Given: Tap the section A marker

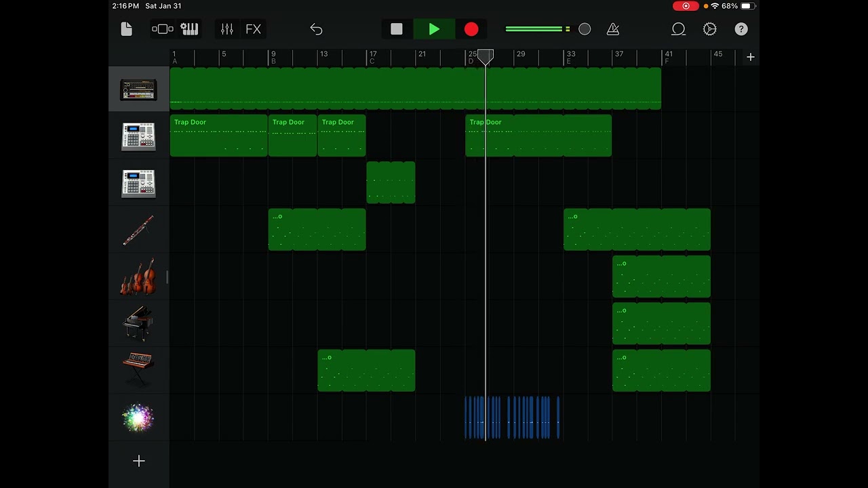Looking at the screenshot, I should (x=174, y=62).
